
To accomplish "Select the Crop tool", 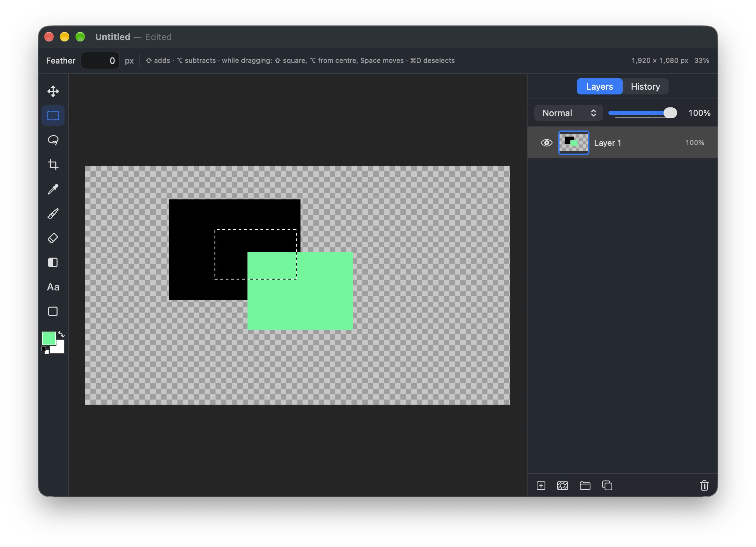I will click(53, 164).
